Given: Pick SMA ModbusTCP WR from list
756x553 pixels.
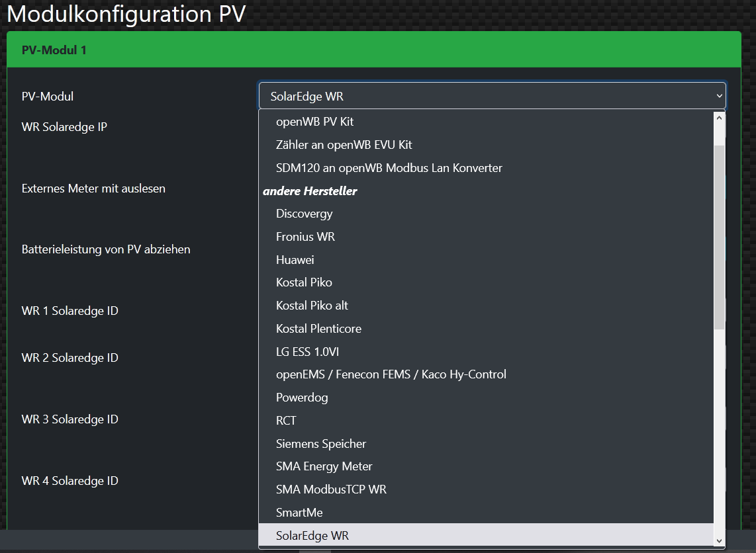Looking at the screenshot, I should [331, 489].
